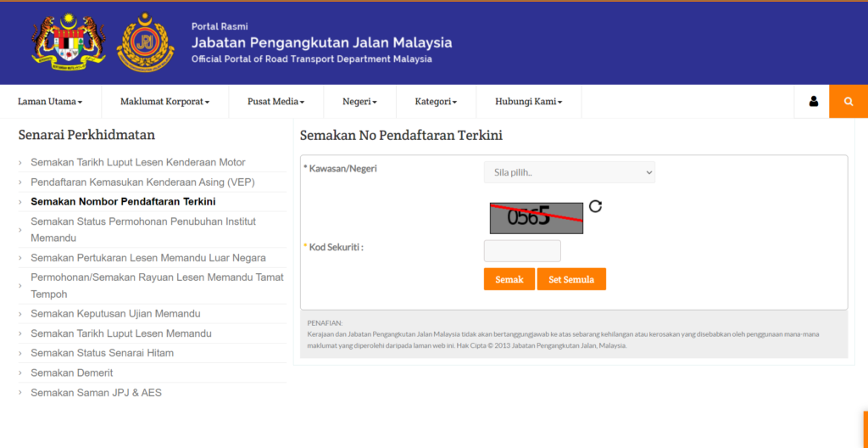Click the PENAFIAN disclaimer label

point(325,322)
